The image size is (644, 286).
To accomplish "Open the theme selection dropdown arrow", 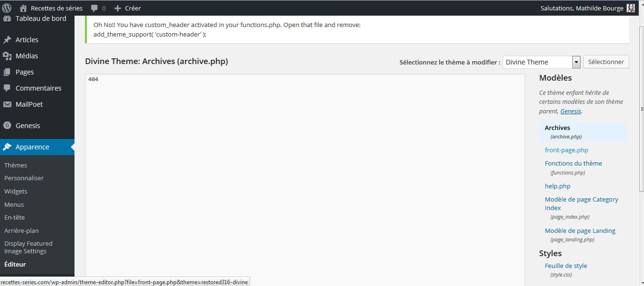I will tap(576, 62).
